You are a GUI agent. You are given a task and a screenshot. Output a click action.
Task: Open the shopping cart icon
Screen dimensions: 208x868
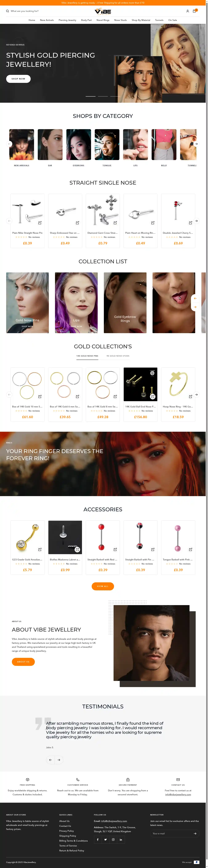(194, 11)
